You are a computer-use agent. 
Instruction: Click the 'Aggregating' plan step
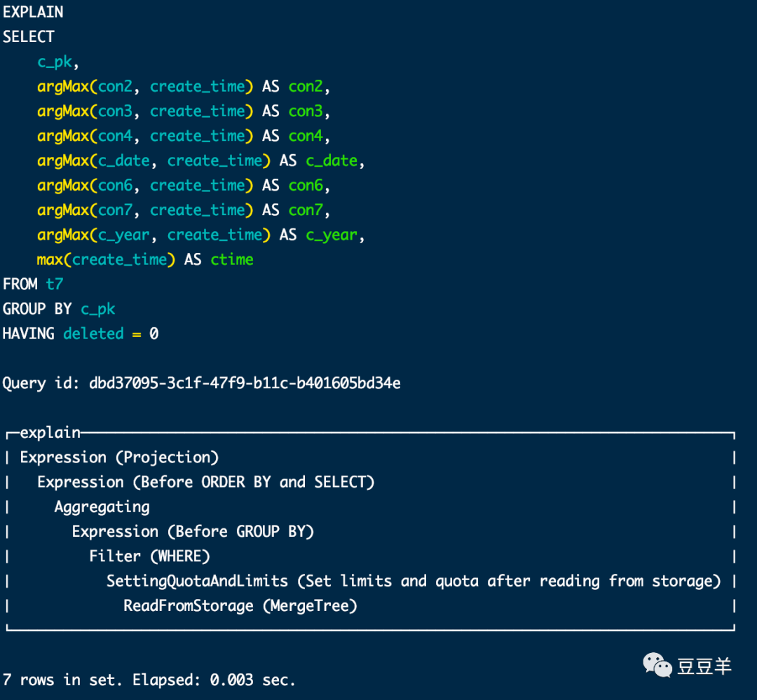102,507
